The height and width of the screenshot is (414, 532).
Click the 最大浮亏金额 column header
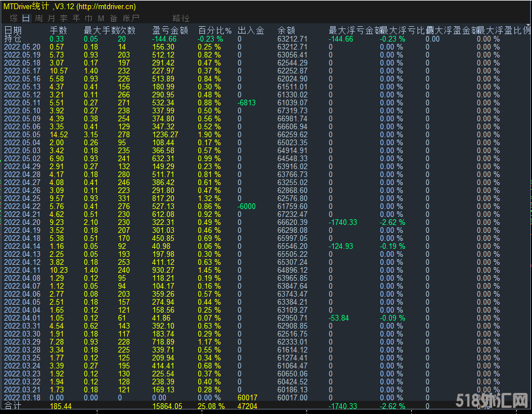click(355, 31)
